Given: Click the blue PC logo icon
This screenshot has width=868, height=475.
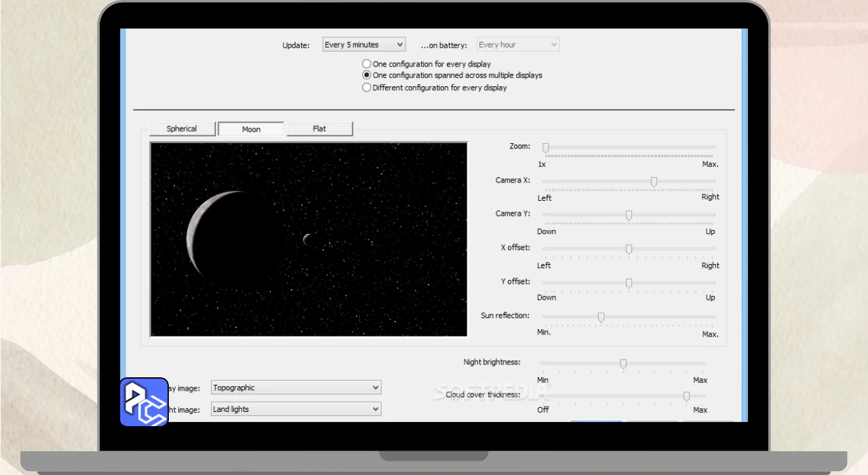Looking at the screenshot, I should tap(144, 402).
